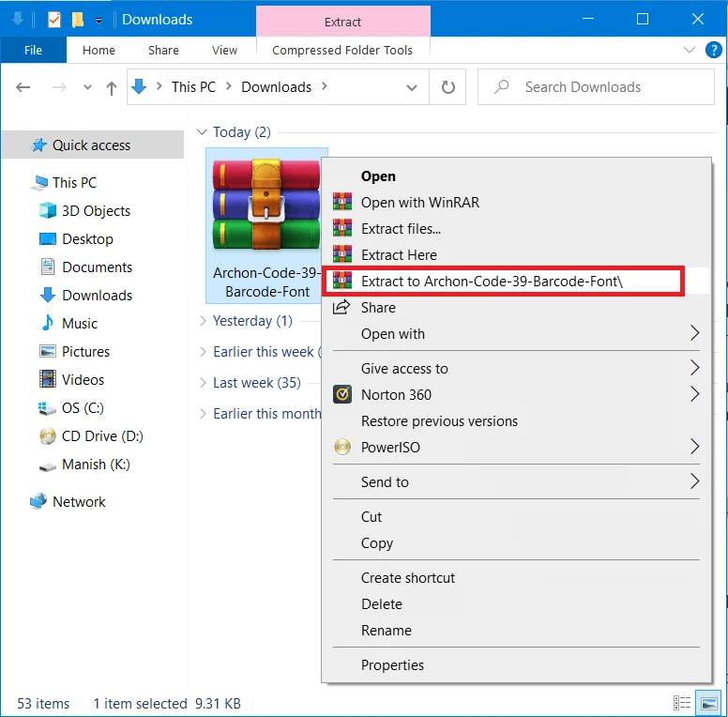The width and height of the screenshot is (728, 717).
Task: Switch to the Home ribbon tab
Action: tap(99, 50)
